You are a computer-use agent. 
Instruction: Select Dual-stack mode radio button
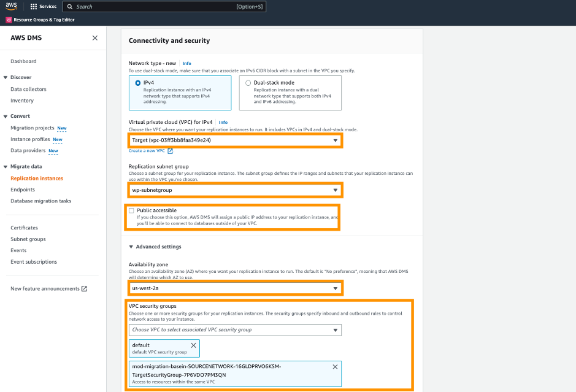248,83
